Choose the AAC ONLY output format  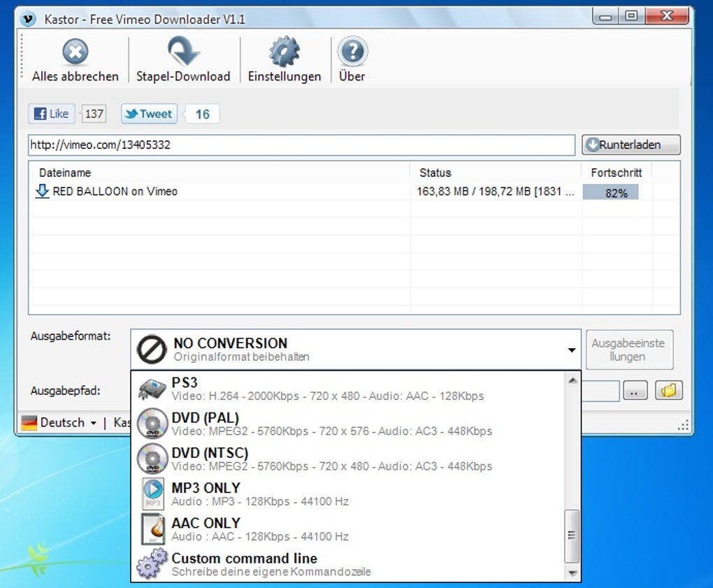tap(348, 529)
